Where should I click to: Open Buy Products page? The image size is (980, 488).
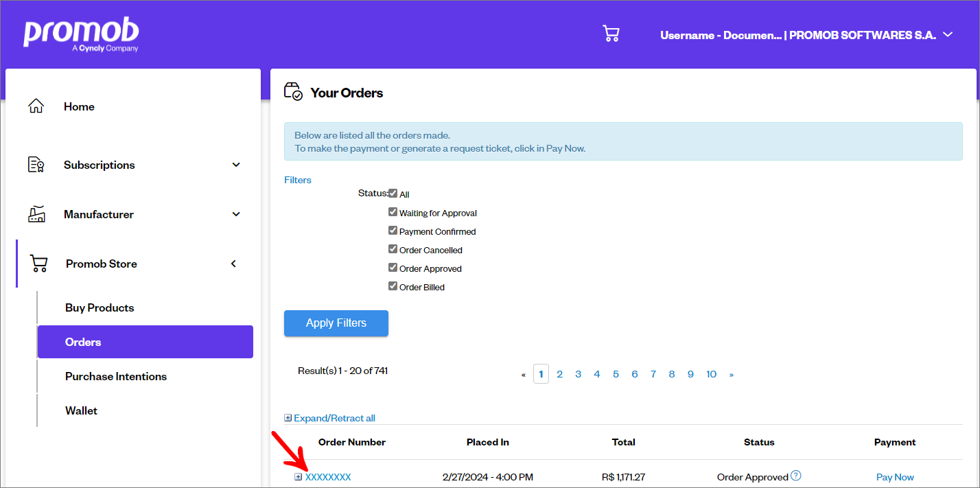[x=100, y=307]
